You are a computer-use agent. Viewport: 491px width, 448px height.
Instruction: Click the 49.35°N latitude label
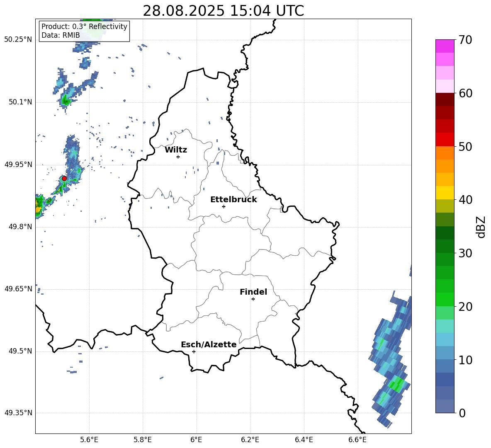pos(18,413)
